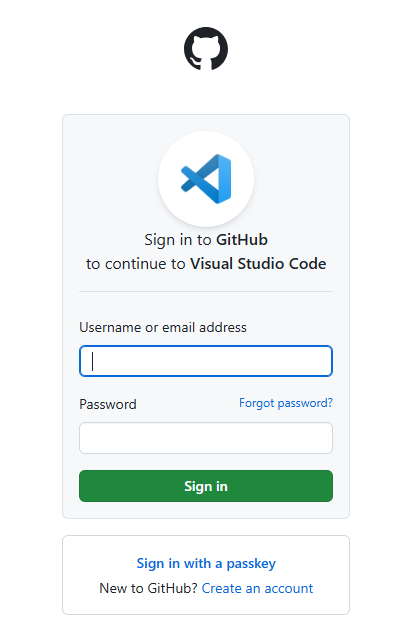Click the white circle behind VS Code logo
Viewport: 407px width, 643px height.
[x=206, y=179]
